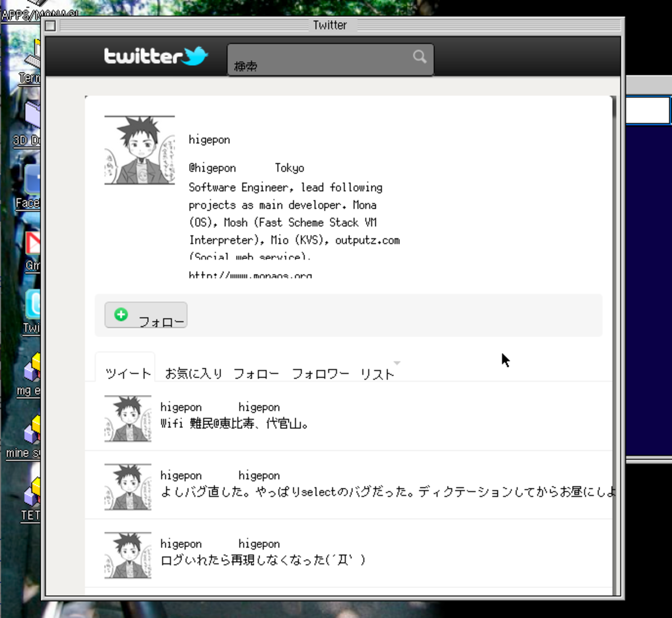Select tweet text starting 'よしバグ直した'
Screen dimensions: 672x618
(388, 492)
